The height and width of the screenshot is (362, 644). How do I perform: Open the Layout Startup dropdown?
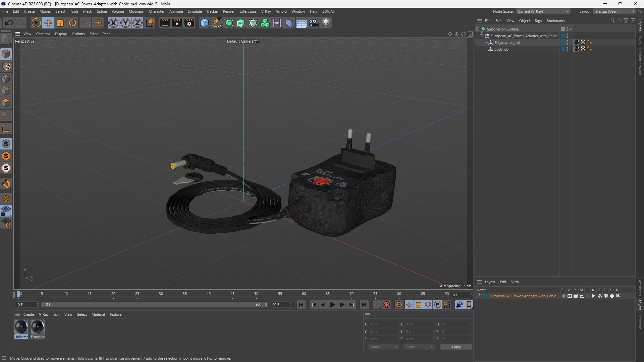614,11
